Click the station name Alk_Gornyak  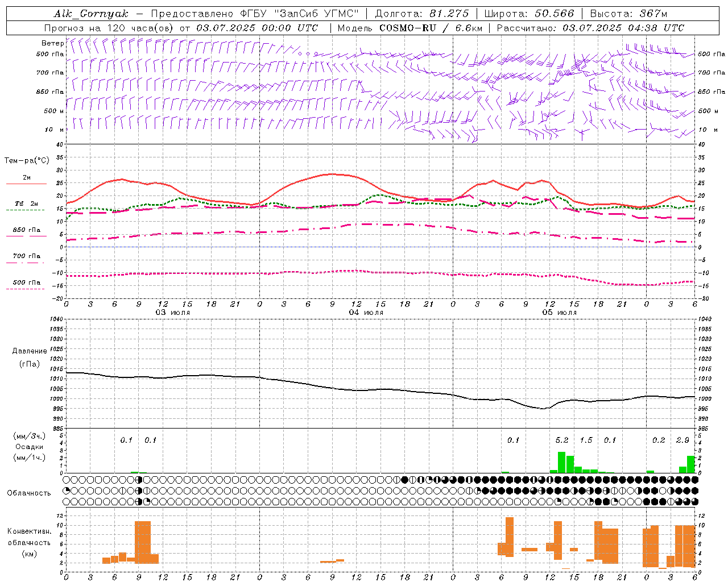91,14
